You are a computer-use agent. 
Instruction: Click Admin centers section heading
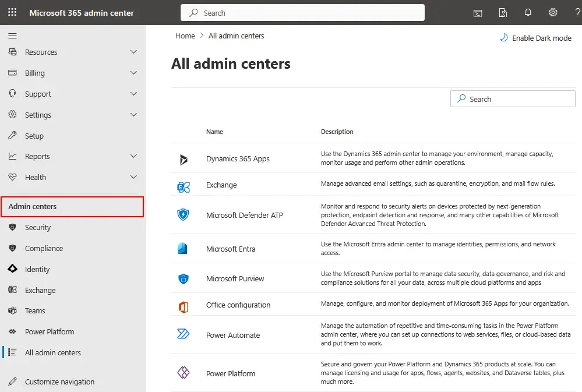pyautogui.click(x=32, y=206)
